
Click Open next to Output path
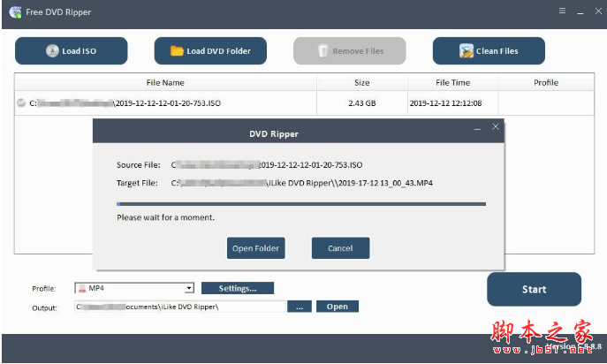click(x=338, y=307)
